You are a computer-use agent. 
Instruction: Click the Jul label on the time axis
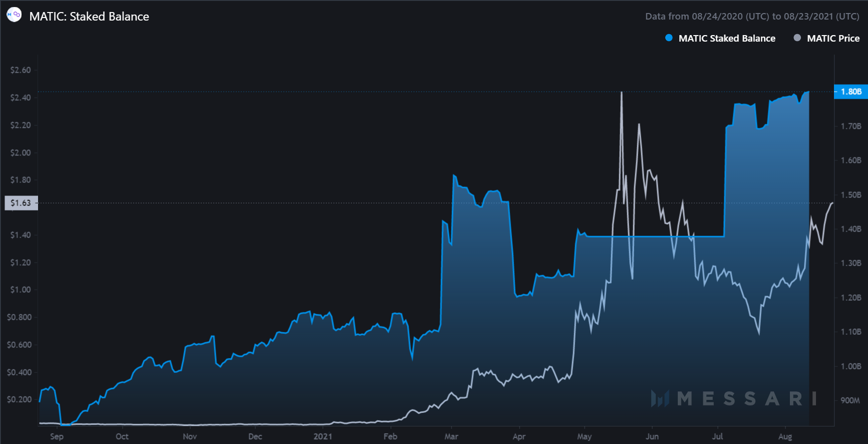pyautogui.click(x=718, y=436)
